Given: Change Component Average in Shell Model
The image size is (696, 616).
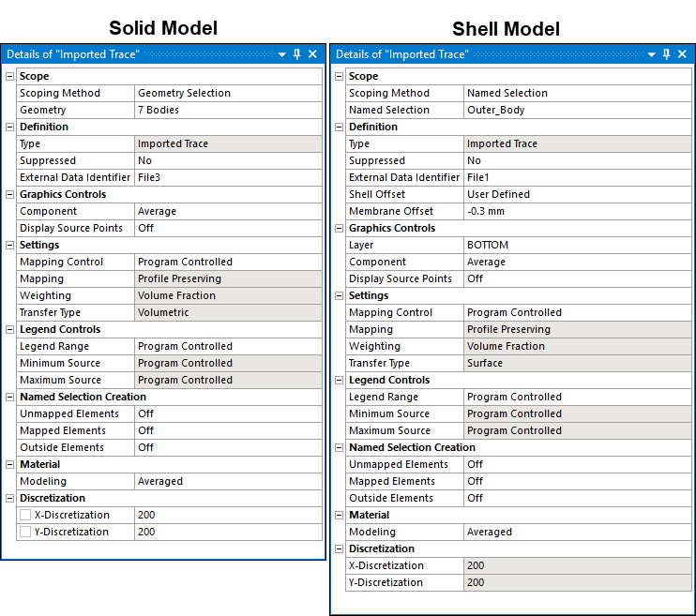Looking at the screenshot, I should click(578, 262).
